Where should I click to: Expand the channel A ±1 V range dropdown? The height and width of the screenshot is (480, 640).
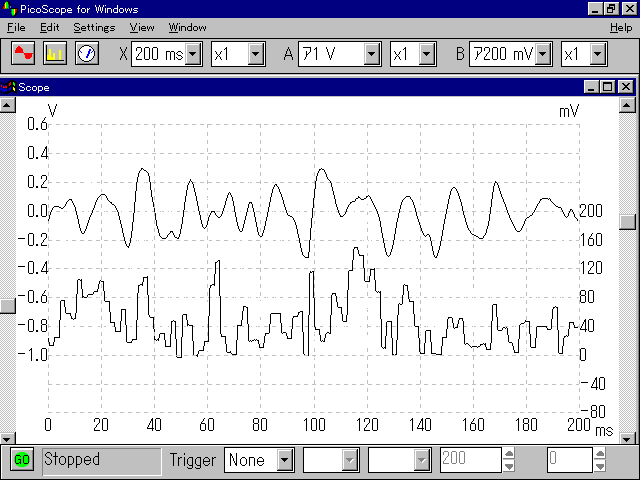371,53
